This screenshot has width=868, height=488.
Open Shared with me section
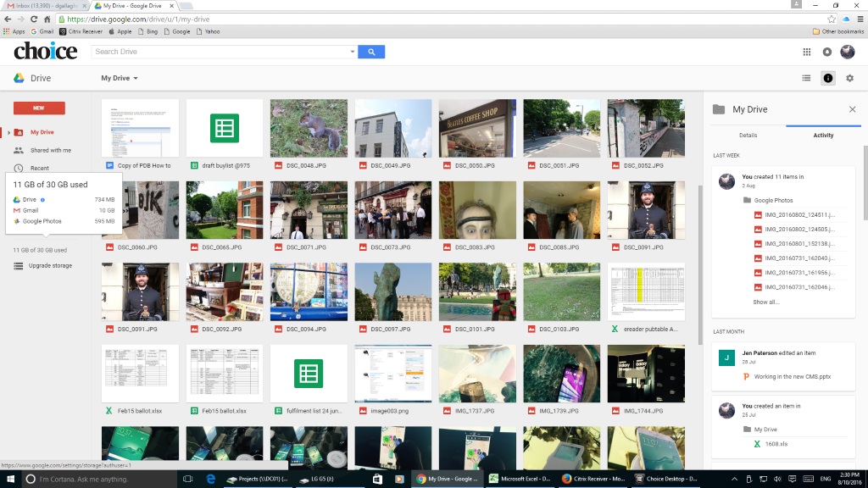(50, 150)
